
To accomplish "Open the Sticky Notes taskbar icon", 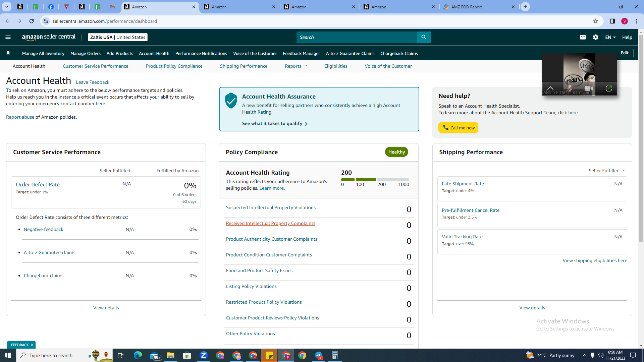I will click(x=269, y=355).
